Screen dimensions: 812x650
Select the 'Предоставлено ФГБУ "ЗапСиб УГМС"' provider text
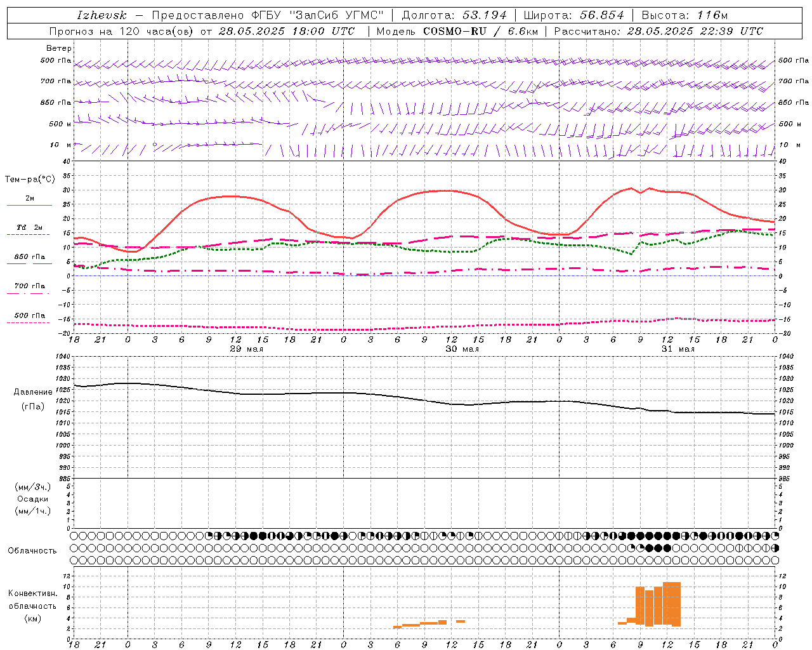click(268, 15)
